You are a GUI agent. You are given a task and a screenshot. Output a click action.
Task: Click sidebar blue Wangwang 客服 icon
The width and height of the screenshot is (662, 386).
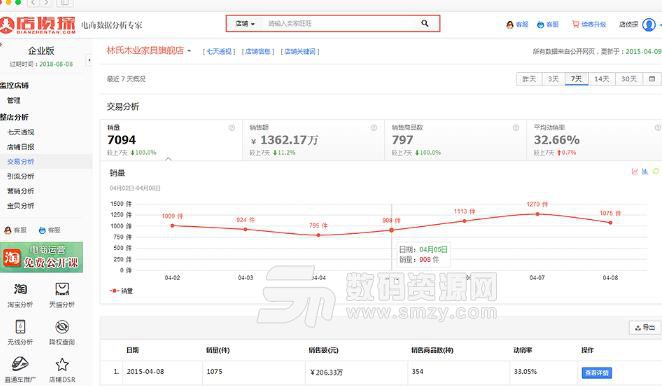point(42,230)
